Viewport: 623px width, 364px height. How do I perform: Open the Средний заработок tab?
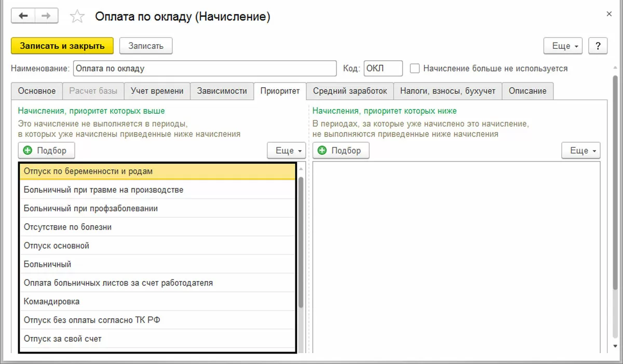point(350,91)
